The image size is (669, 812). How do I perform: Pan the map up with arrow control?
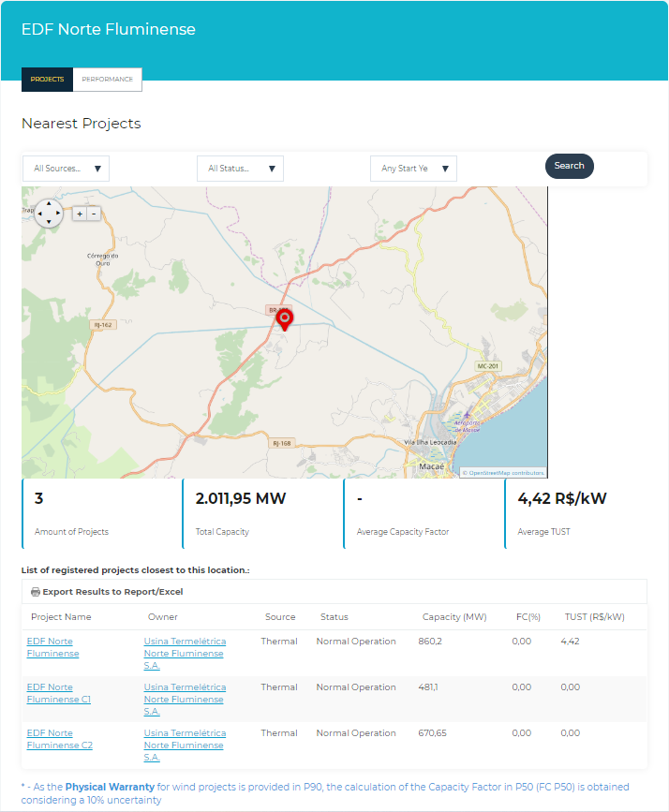49,203
